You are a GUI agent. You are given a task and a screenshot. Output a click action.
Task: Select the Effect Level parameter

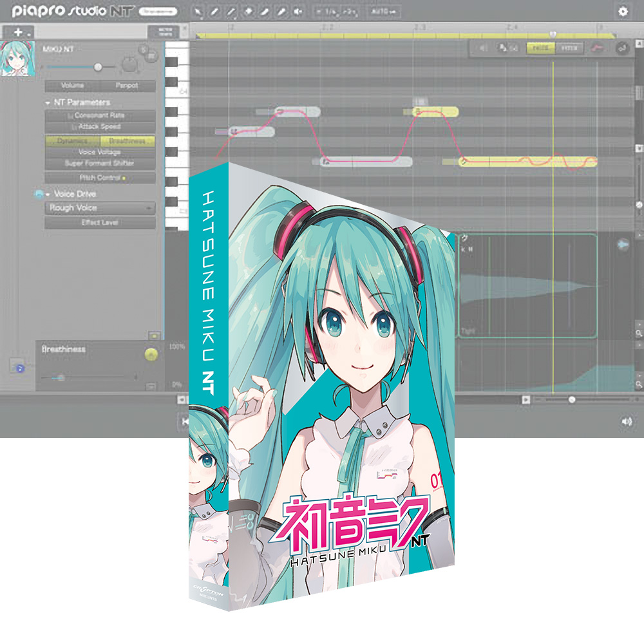click(100, 223)
